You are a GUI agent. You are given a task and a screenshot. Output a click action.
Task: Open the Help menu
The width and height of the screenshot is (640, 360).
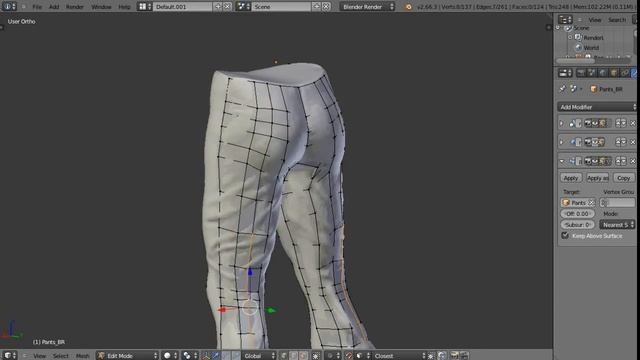coord(124,7)
